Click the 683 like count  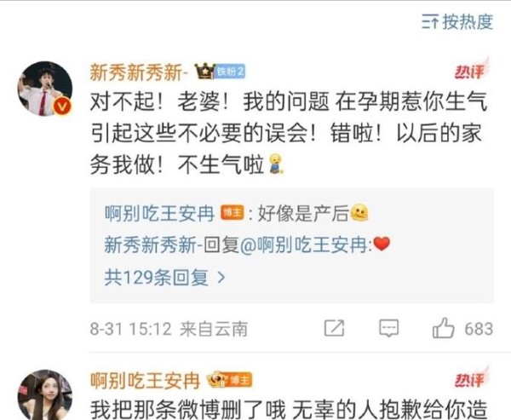[x=479, y=329]
